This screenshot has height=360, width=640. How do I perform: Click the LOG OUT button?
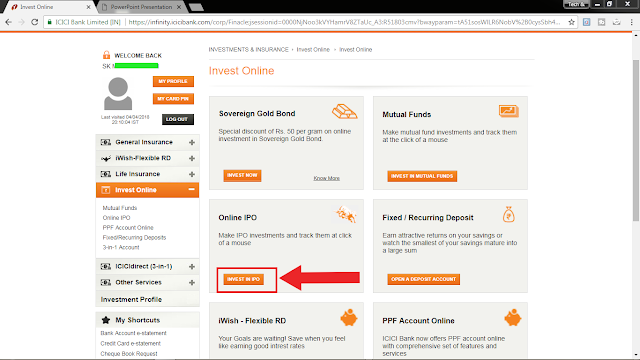(x=178, y=119)
